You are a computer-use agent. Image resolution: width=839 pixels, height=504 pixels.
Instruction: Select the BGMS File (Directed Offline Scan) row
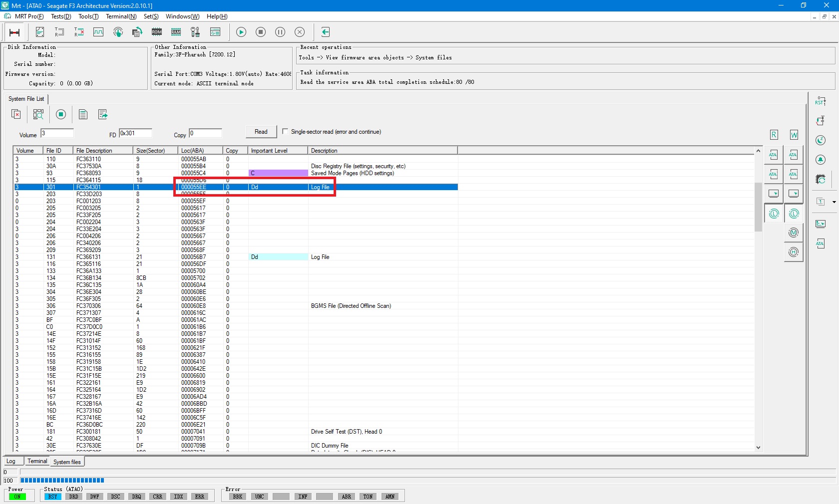click(x=236, y=306)
